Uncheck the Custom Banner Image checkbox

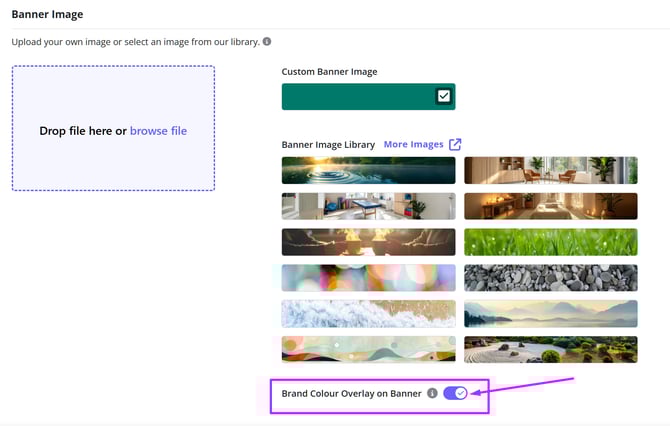pos(444,96)
